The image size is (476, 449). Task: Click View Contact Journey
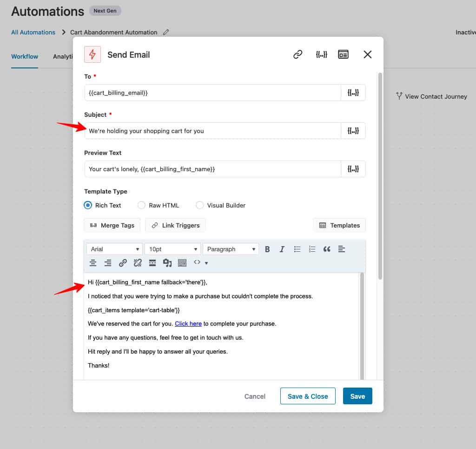tap(431, 97)
